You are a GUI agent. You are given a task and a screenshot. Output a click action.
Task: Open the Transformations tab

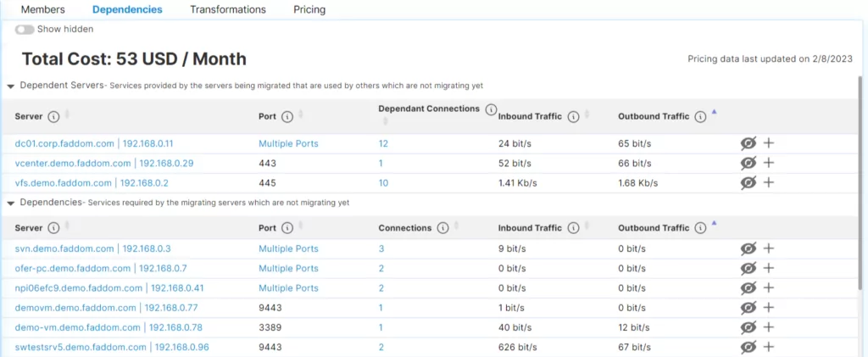pos(227,9)
